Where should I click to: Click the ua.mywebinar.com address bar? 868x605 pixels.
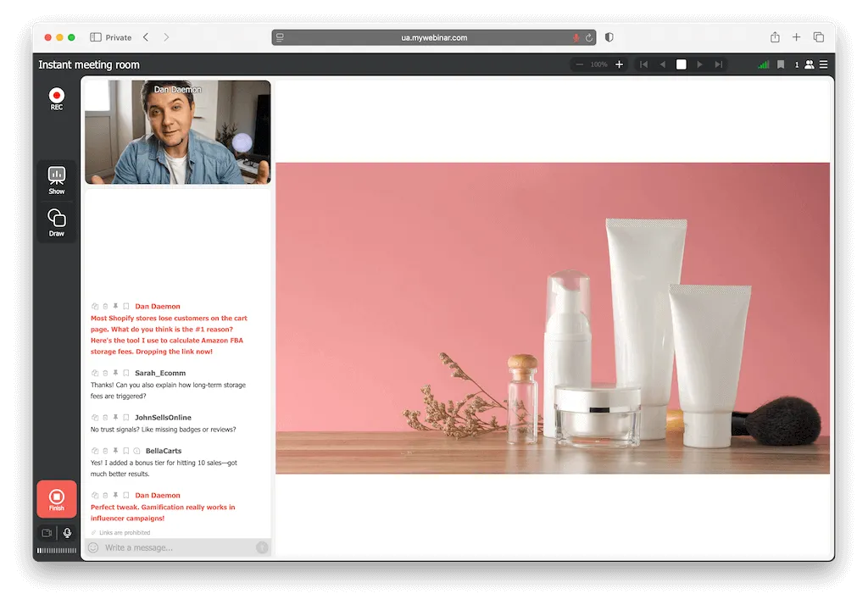tap(433, 37)
